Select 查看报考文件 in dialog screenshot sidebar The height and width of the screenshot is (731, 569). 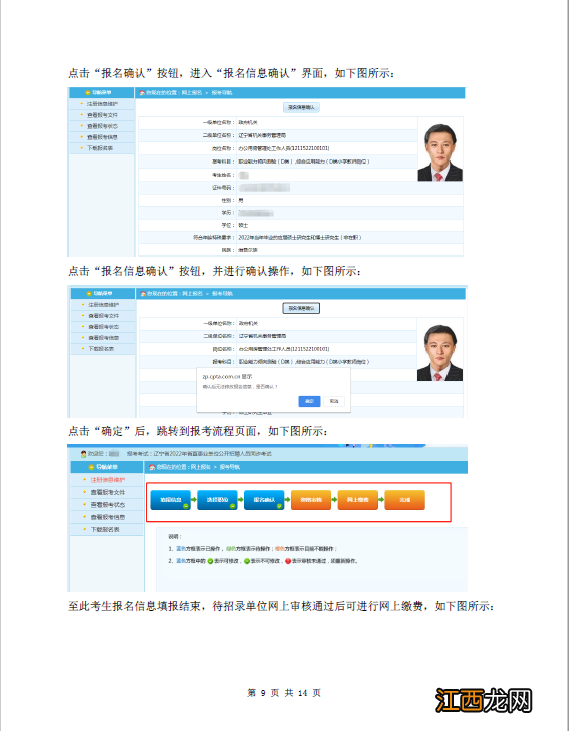coord(103,316)
